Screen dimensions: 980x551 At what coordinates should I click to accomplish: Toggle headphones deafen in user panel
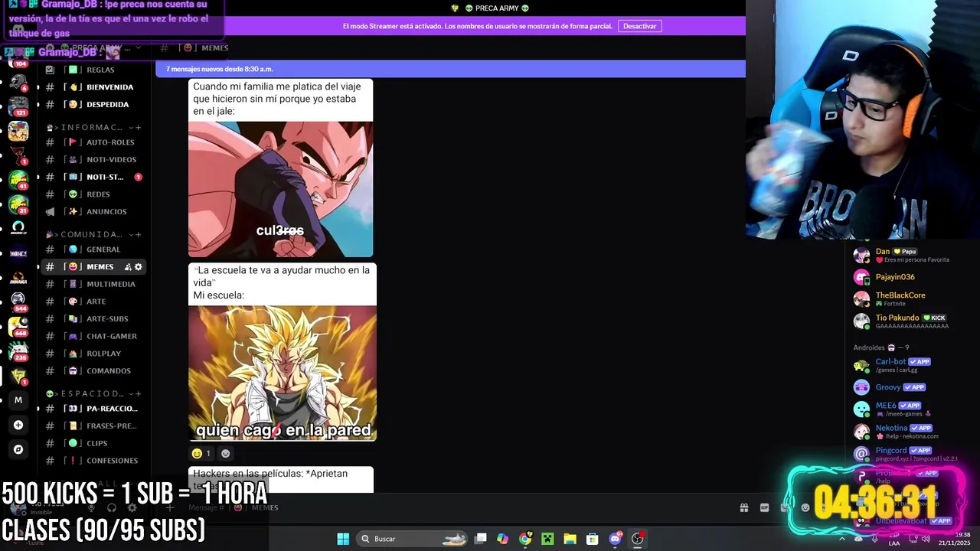tap(112, 507)
